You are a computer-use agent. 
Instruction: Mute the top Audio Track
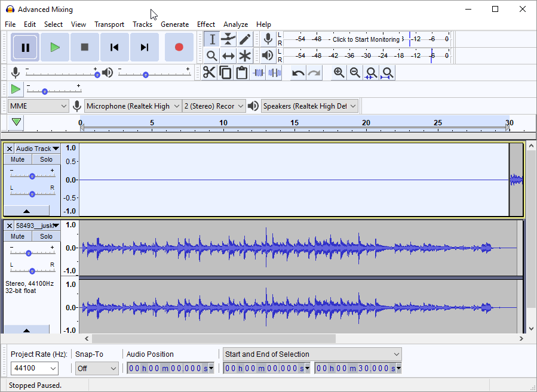coord(18,159)
